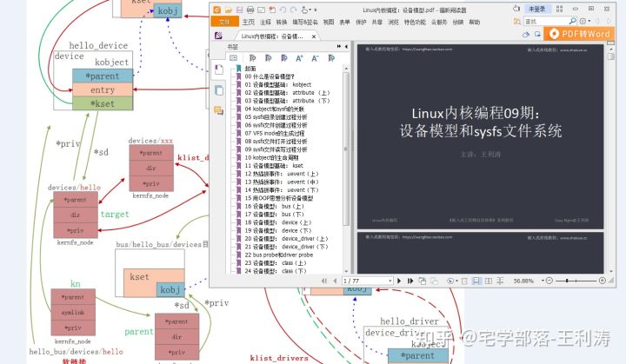Open the pages thumbnail panel icon
The width and height of the screenshot is (626, 364).
pos(219,90)
